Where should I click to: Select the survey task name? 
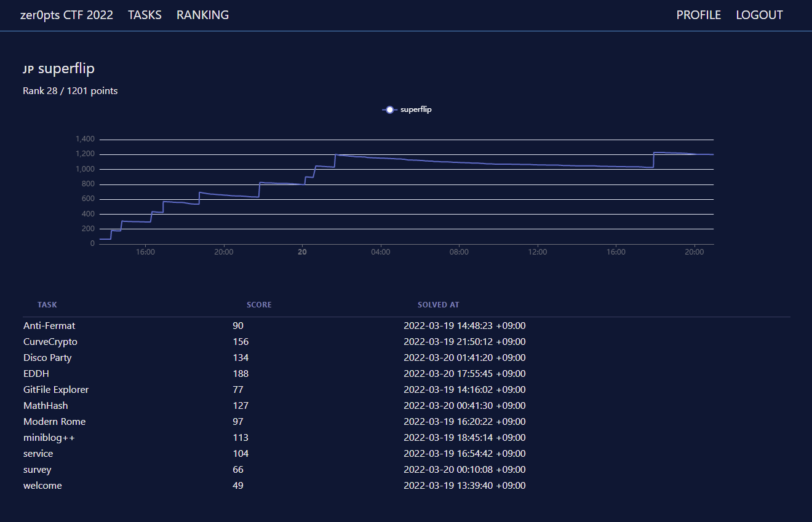[x=38, y=470]
